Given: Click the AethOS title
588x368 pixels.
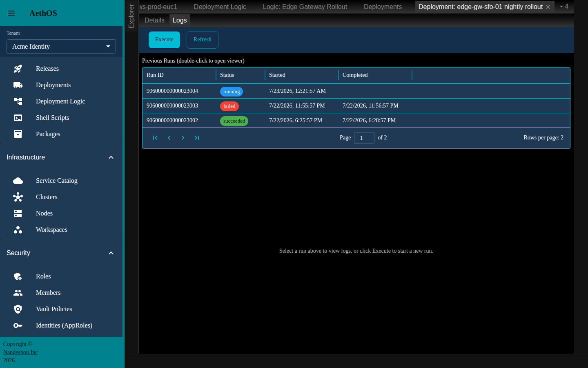Looking at the screenshot, I should coord(43,13).
